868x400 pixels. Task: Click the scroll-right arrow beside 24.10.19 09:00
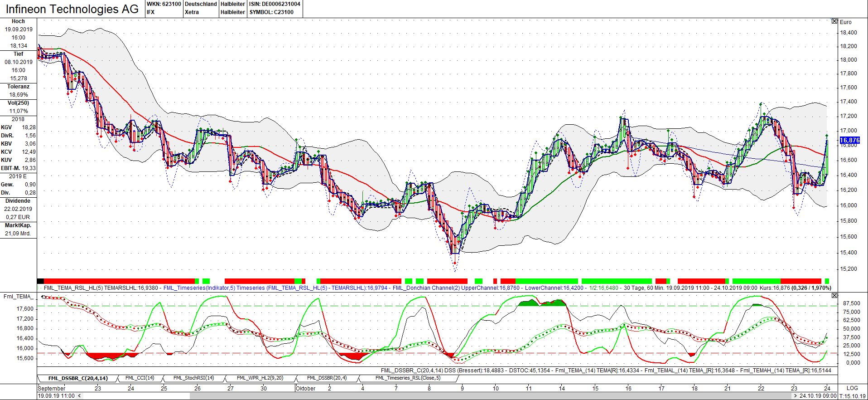pyautogui.click(x=796, y=396)
